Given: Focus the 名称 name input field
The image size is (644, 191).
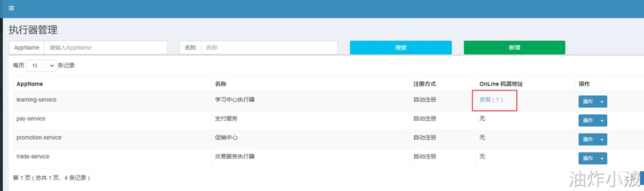Looking at the screenshot, I should [x=269, y=48].
